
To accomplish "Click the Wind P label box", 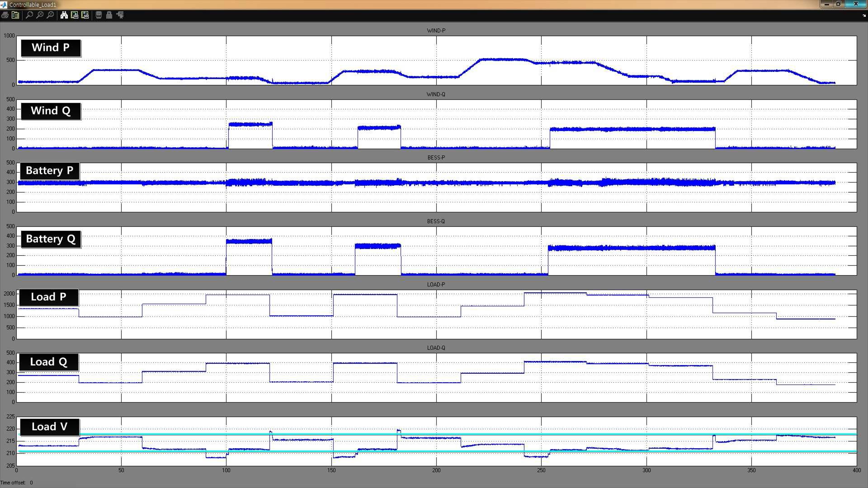I will tap(51, 48).
